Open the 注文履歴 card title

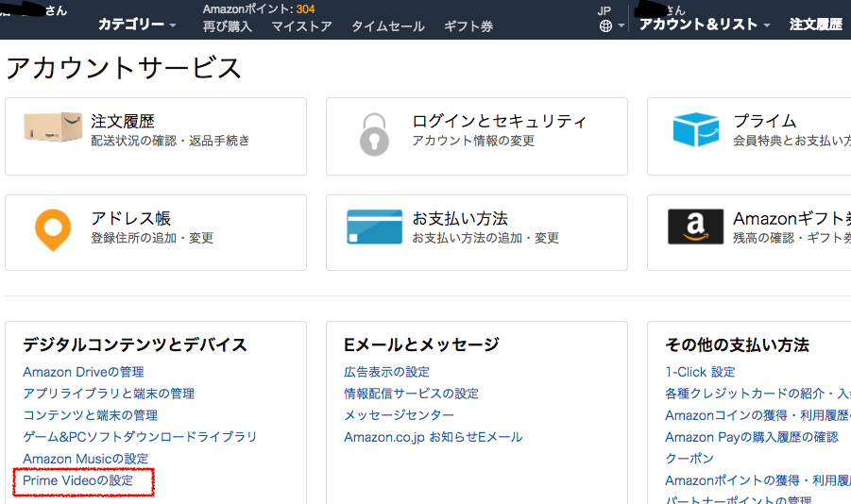tap(123, 121)
